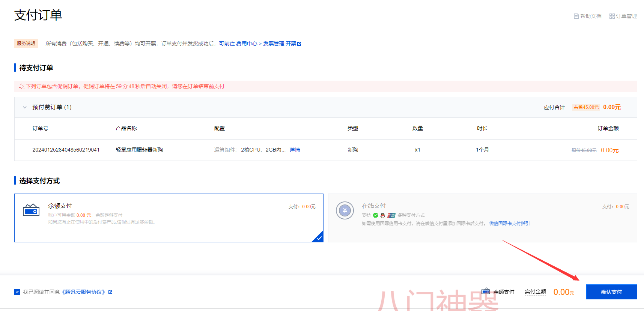Click the wallet icon in 余额支付 card

(31, 210)
